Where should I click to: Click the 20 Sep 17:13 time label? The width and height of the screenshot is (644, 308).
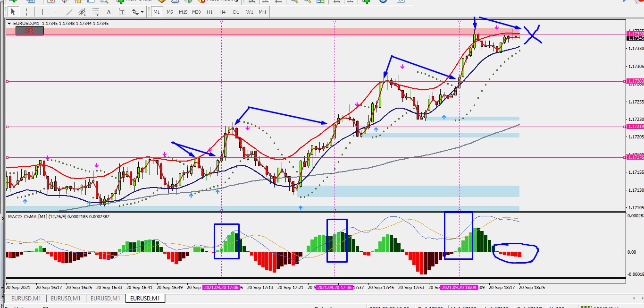260,287
